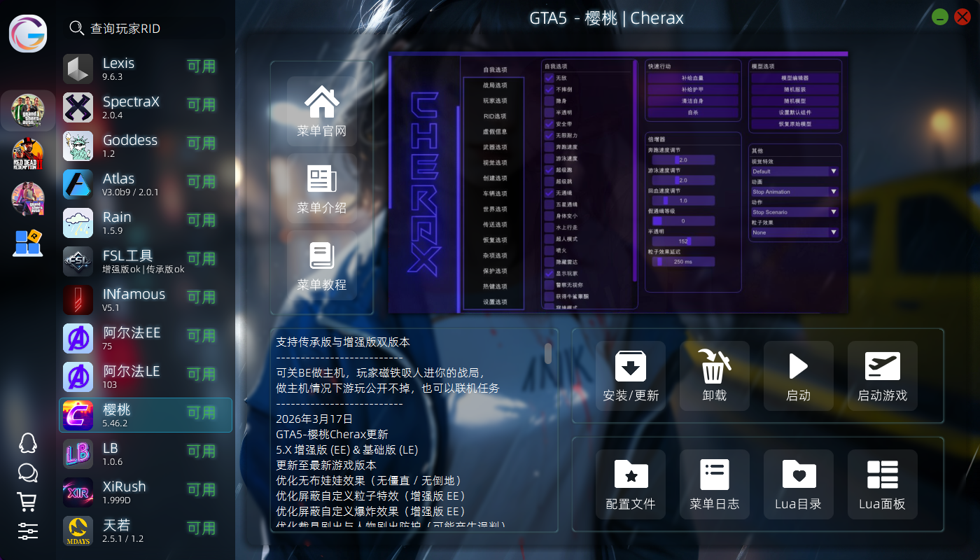Open the chat bubbles icon in sidebar

click(27, 472)
